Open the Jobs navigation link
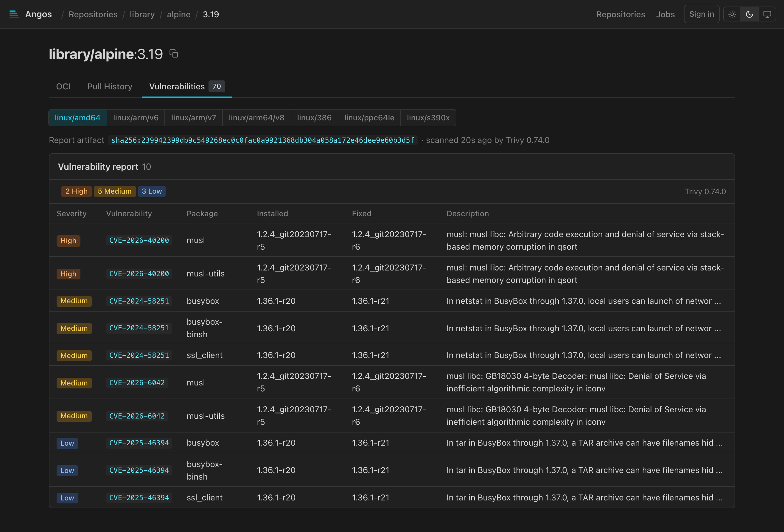The width and height of the screenshot is (784, 532). tap(665, 15)
